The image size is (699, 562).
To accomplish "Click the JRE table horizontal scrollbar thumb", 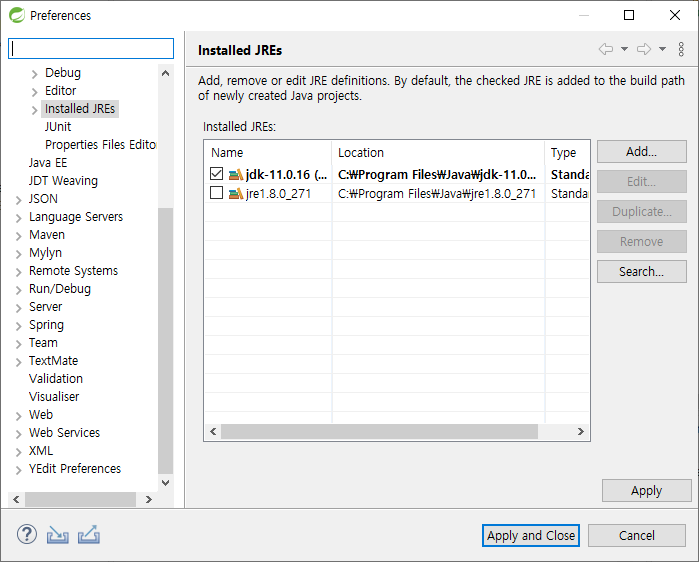I will click(379, 431).
